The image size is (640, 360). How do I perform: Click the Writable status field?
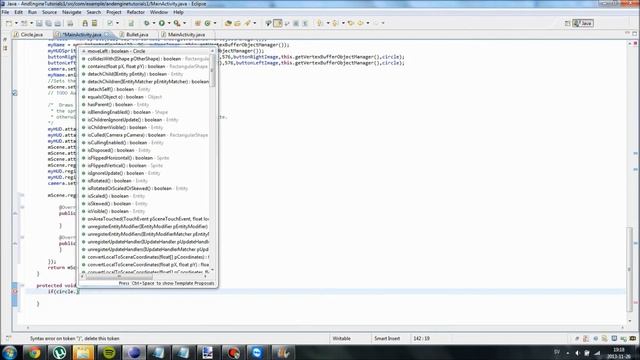pos(341,338)
